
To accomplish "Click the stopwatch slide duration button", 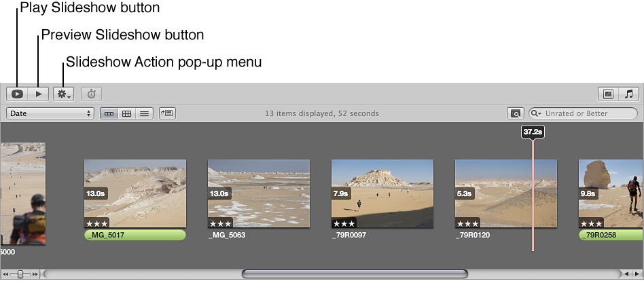I will click(x=91, y=94).
